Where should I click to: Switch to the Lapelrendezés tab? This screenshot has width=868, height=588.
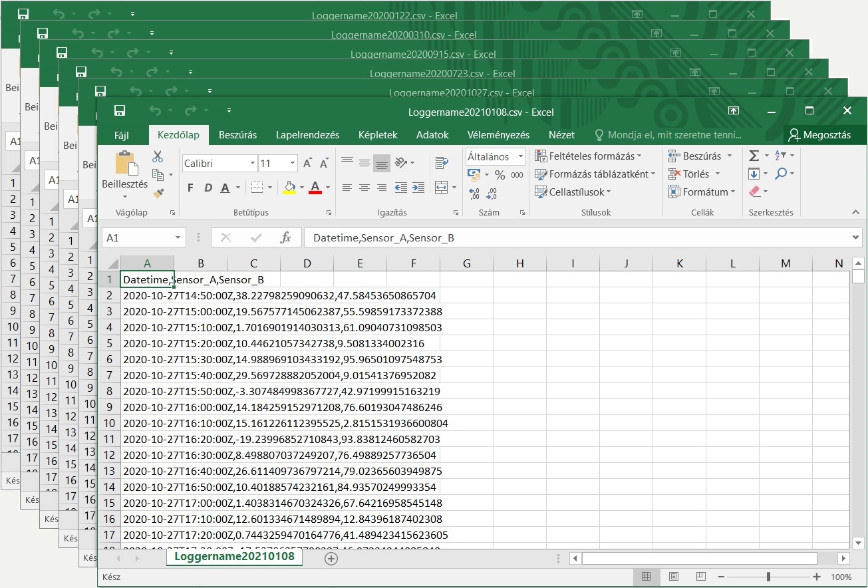click(x=308, y=134)
